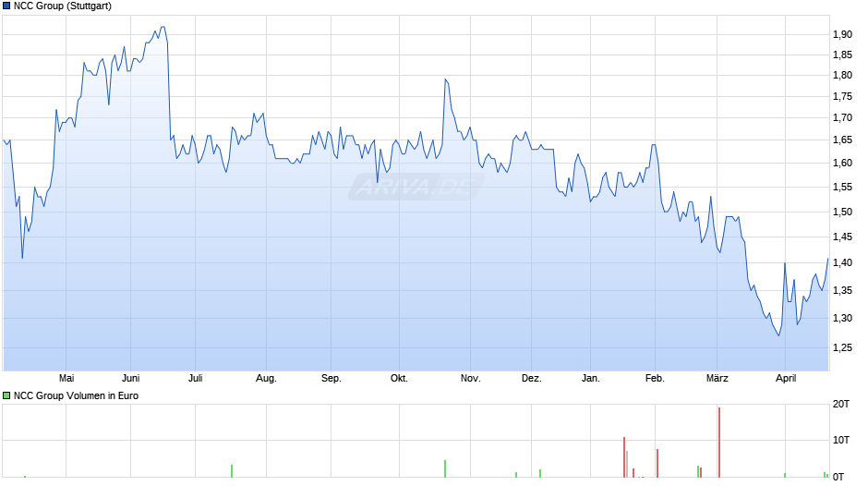This screenshot has height=486, width=868.
Task: Click the 1,80 price axis value
Action: pos(842,76)
